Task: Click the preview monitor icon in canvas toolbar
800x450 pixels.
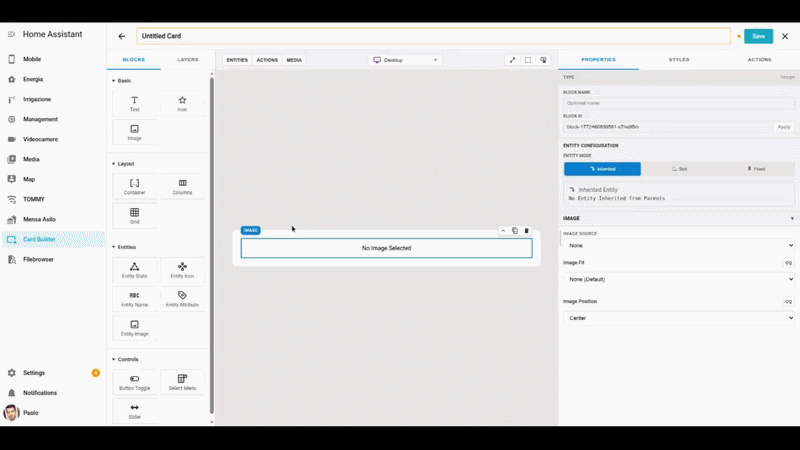Action: (543, 60)
